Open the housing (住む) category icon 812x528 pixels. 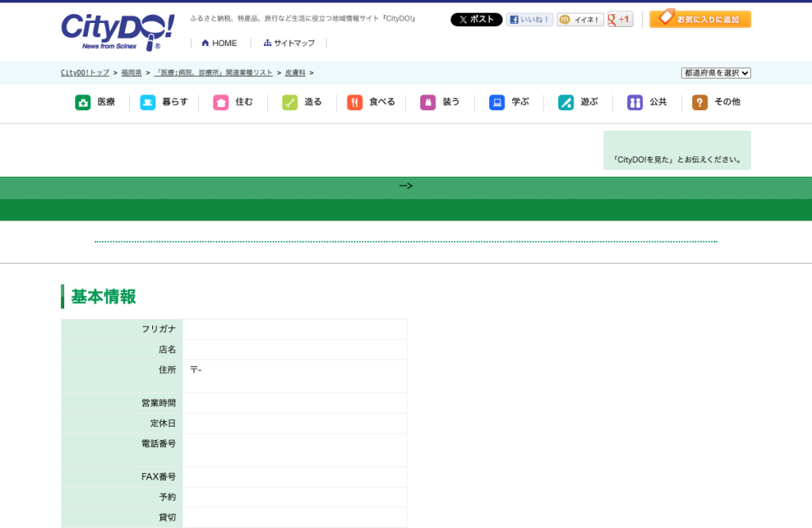[220, 102]
